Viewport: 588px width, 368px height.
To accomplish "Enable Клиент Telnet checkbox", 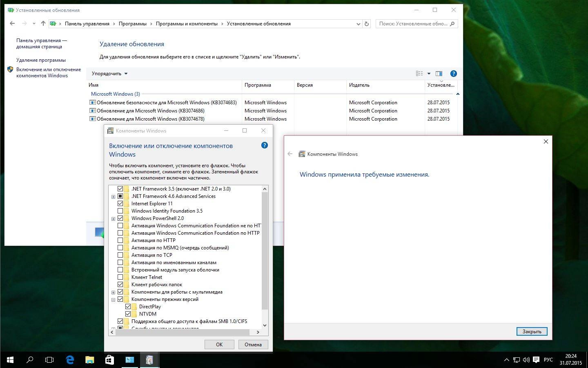I will (120, 277).
